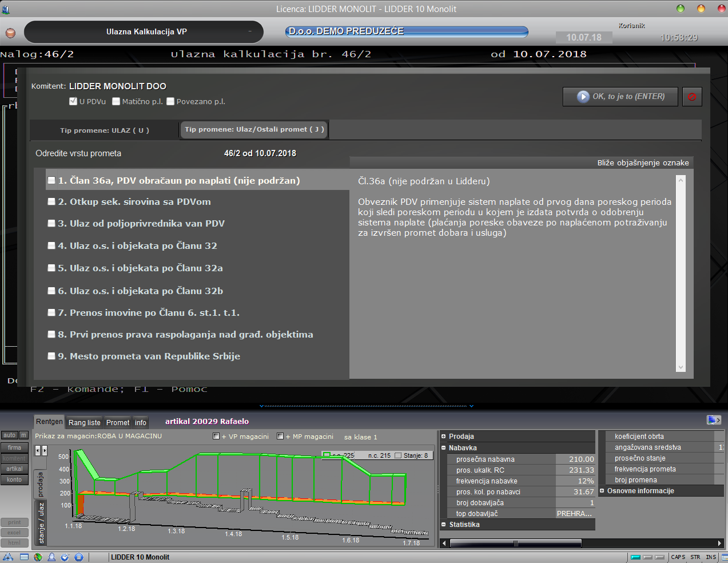728x563 pixels.
Task: Expand the Osnovne informacije section
Action: (x=602, y=490)
